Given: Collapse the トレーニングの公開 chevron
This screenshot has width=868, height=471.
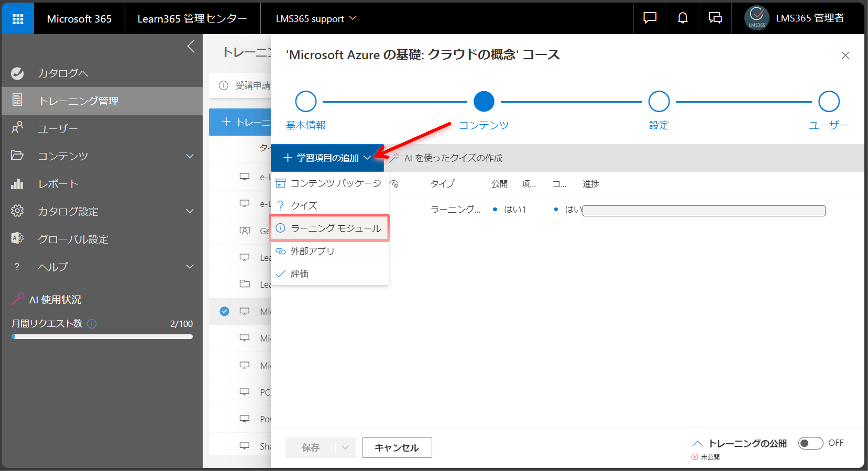Looking at the screenshot, I should [697, 443].
